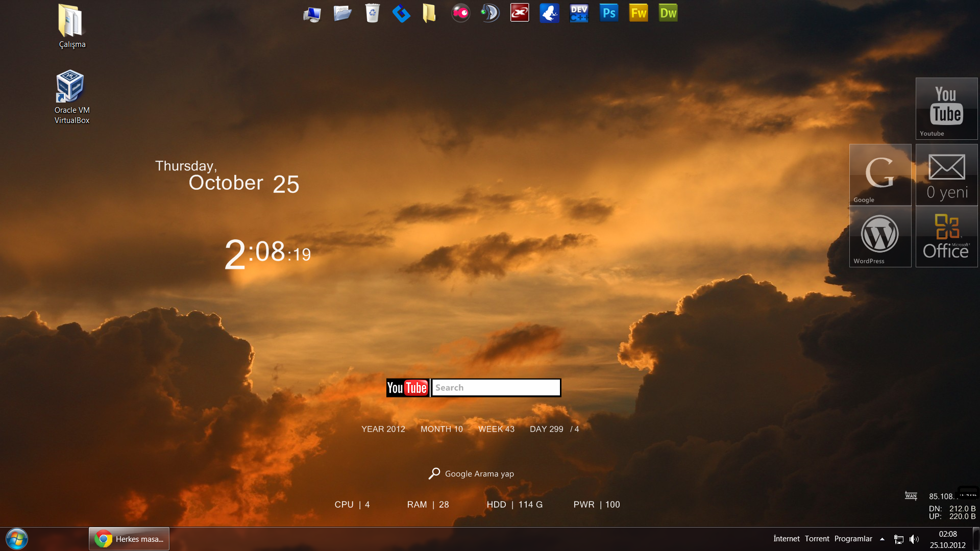Click the magnifier icon next to Google Arama
This screenshot has height=551, width=980.
point(434,473)
